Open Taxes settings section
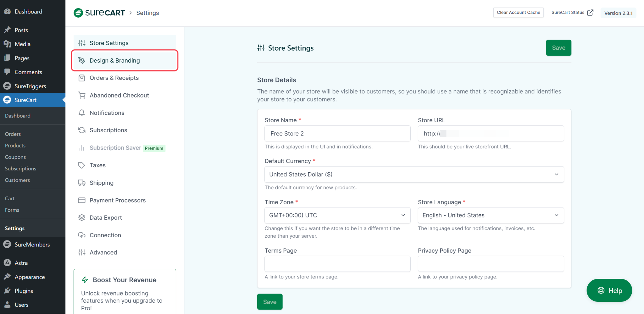This screenshot has width=644, height=314. pyautogui.click(x=125, y=165)
